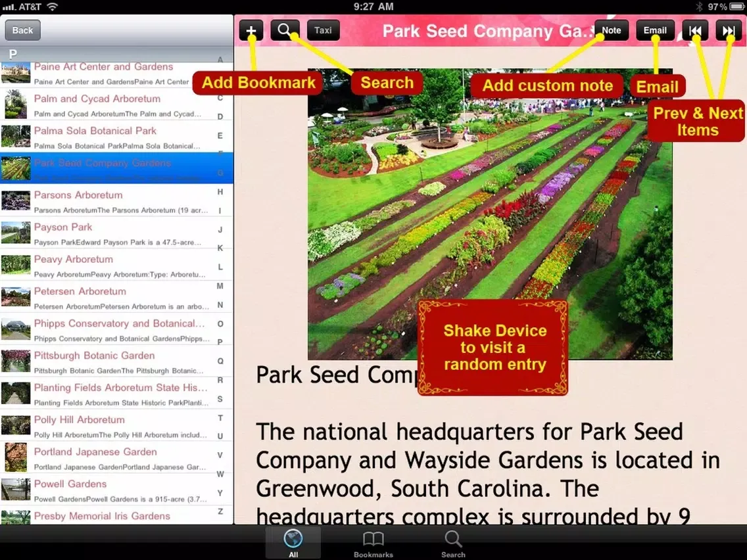Tap the Back button

click(22, 30)
